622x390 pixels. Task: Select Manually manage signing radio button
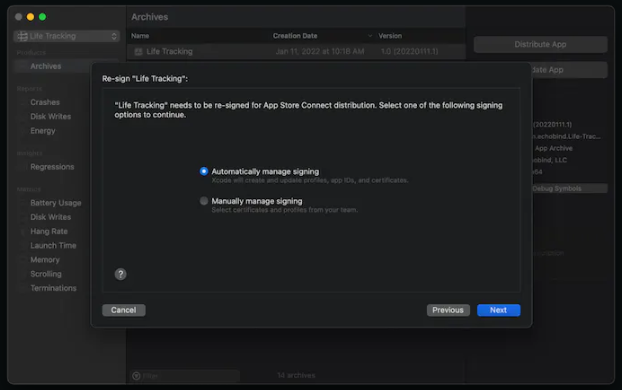point(203,201)
